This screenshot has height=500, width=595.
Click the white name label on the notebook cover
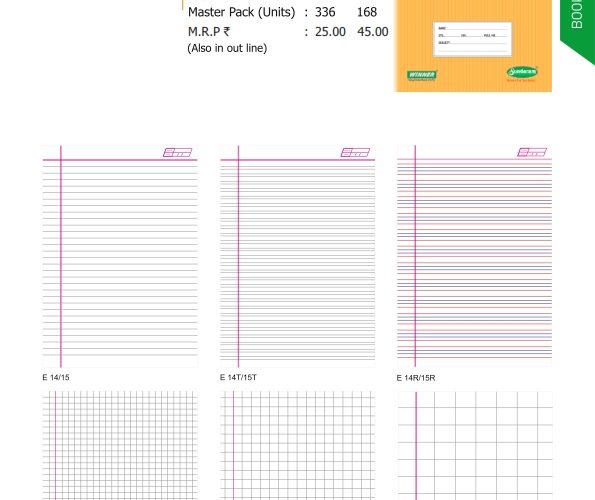[x=472, y=39]
